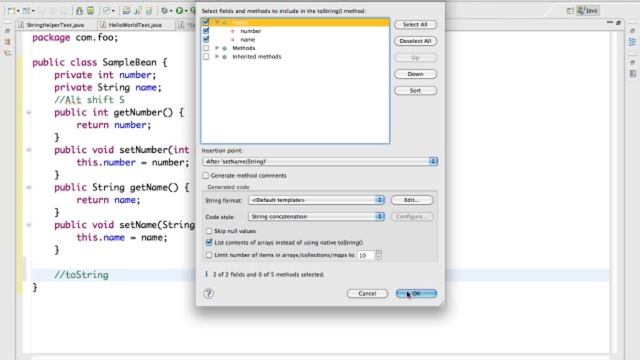Confirm the dialog with OK
640x360 pixels.
[416, 293]
